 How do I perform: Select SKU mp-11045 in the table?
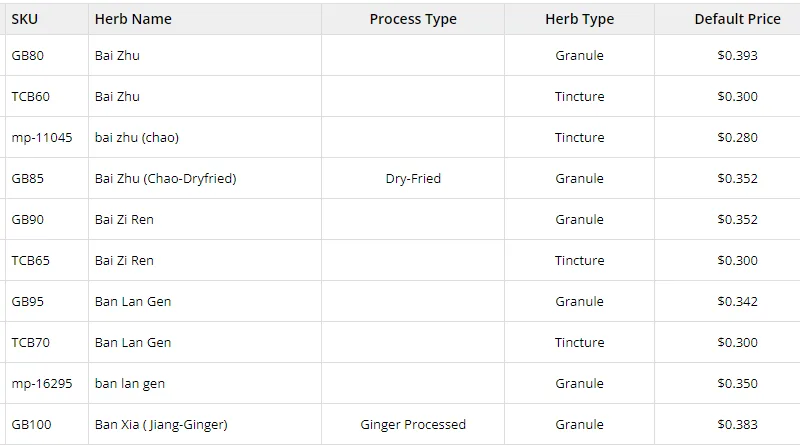tap(42, 138)
